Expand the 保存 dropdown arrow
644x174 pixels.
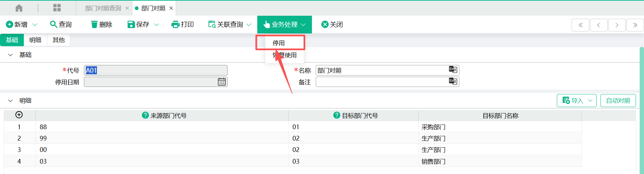pos(156,25)
